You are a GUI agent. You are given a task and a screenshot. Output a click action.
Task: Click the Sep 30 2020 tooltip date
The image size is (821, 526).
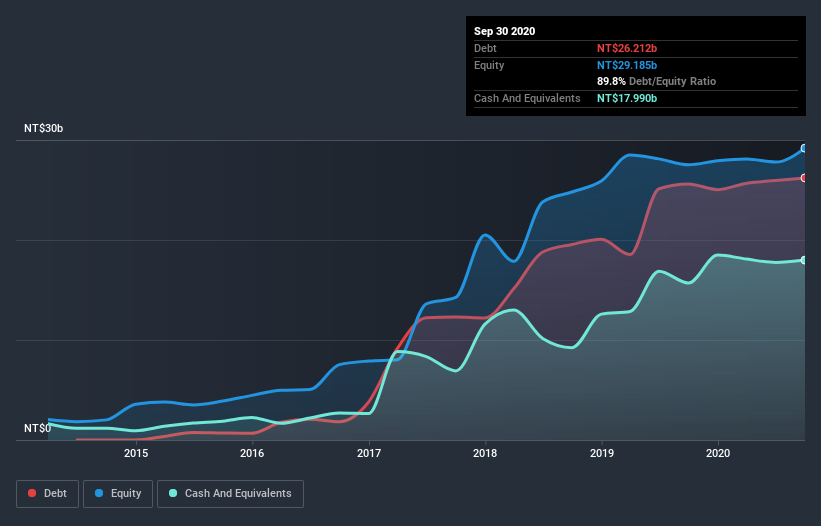(504, 31)
